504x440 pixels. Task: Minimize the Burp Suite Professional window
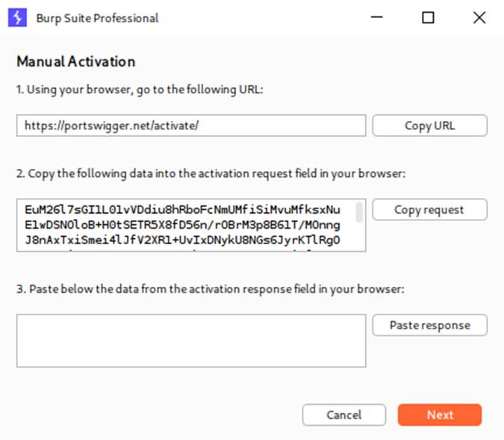377,17
